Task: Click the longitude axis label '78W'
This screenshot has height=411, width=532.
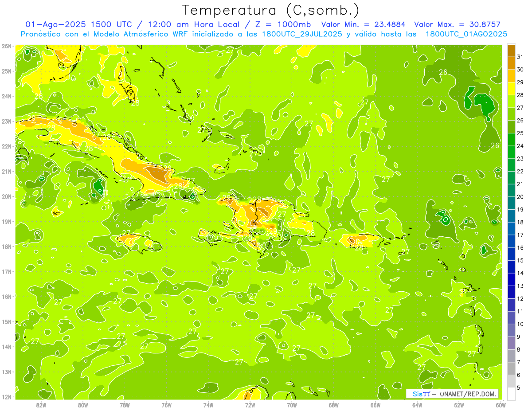Action: point(125,405)
